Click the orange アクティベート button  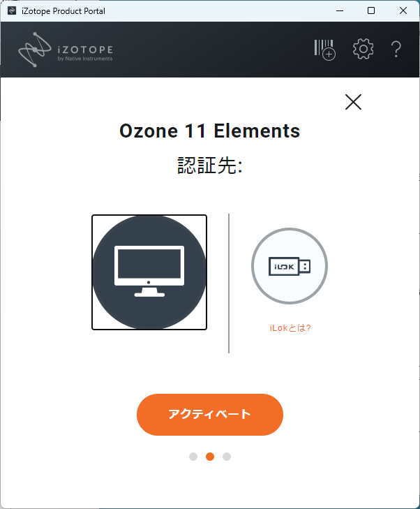pos(210,415)
